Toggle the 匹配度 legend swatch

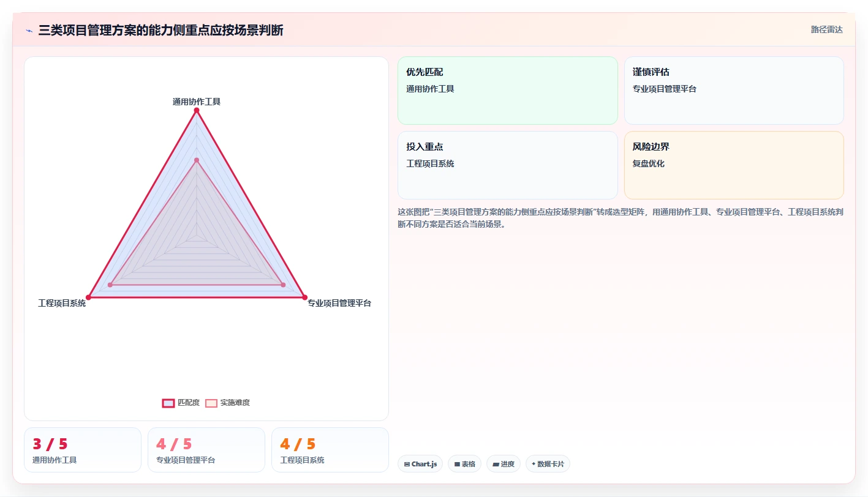[x=168, y=403]
